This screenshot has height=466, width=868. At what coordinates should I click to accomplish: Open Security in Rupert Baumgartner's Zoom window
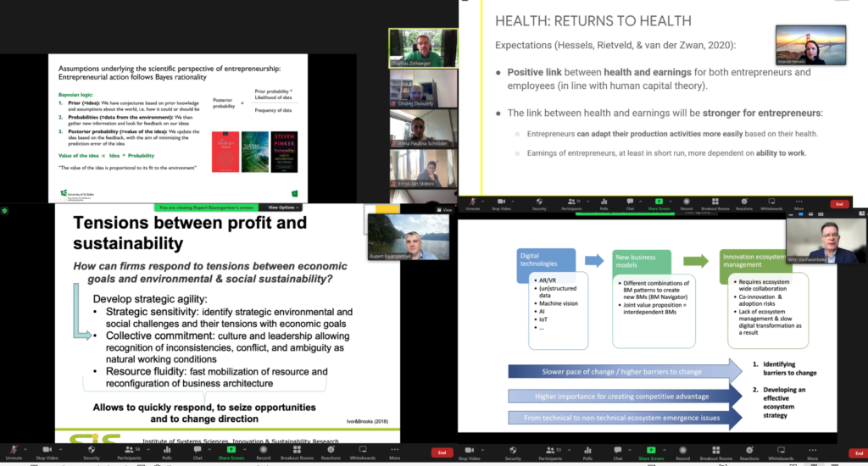pos(92,452)
